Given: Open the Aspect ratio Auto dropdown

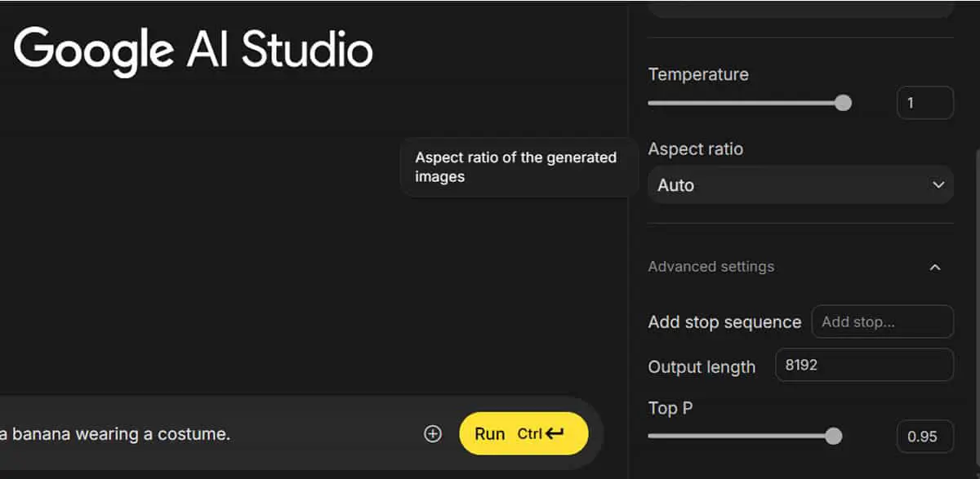Looking at the screenshot, I should [800, 185].
